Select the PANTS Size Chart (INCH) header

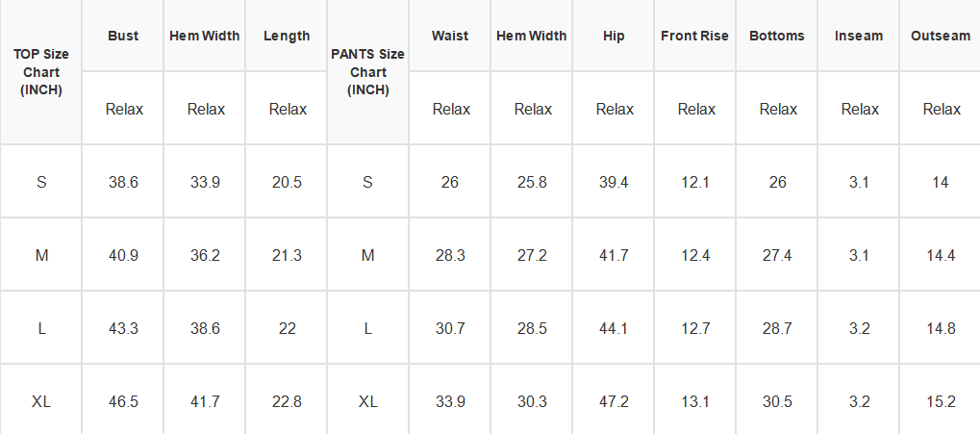click(x=367, y=72)
